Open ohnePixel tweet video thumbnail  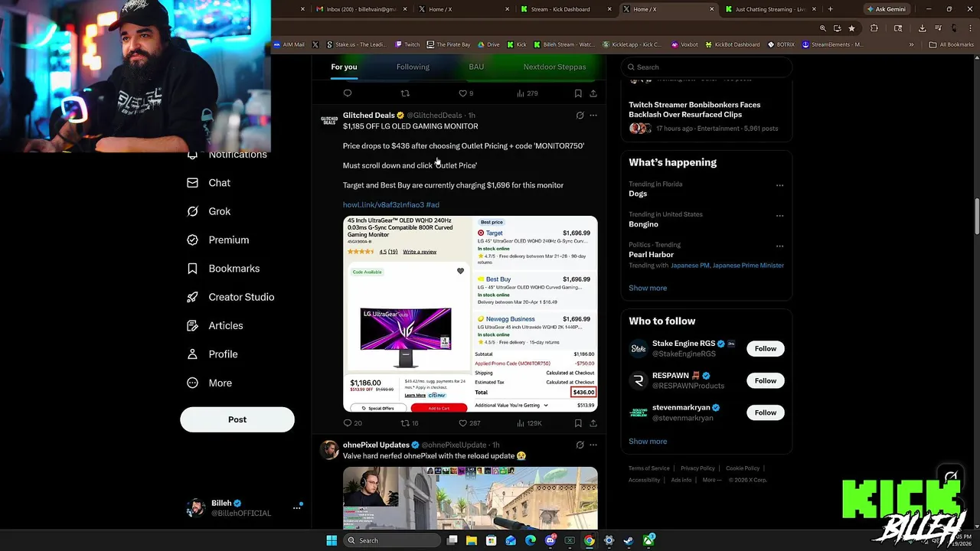coord(470,497)
